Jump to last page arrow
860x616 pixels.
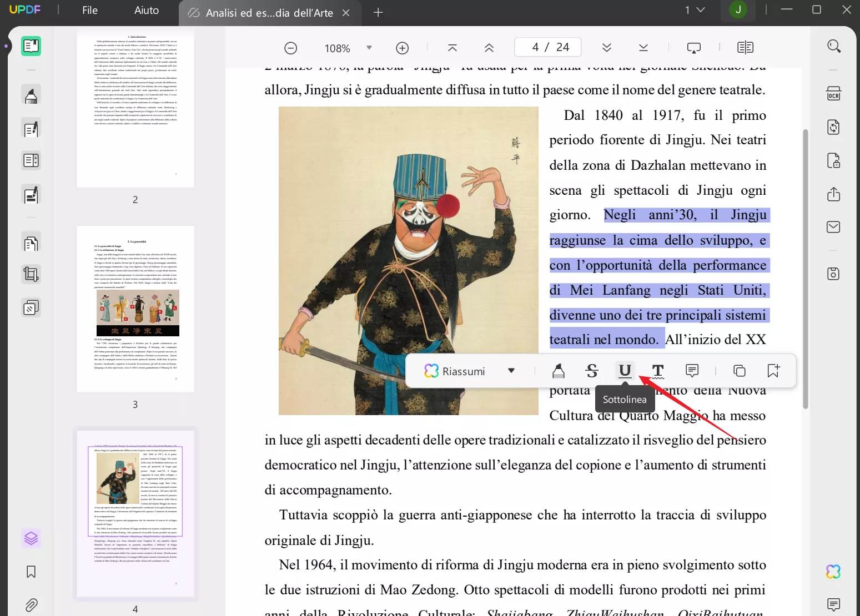[x=643, y=48]
